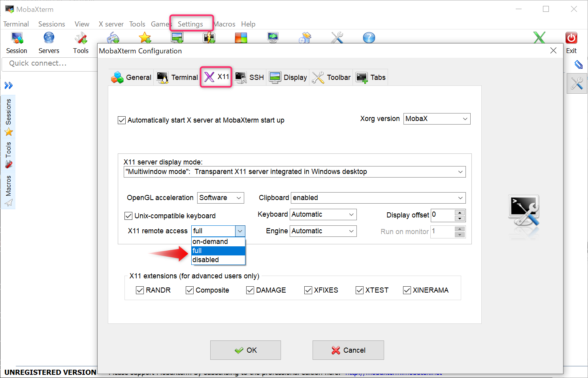This screenshot has height=378, width=588.
Task: Open the Xorg version dropdown
Action: pyautogui.click(x=437, y=119)
